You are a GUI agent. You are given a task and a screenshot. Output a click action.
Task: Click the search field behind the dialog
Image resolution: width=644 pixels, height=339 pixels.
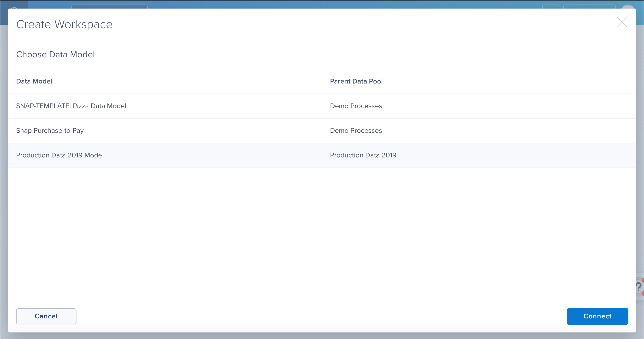coord(109,7)
